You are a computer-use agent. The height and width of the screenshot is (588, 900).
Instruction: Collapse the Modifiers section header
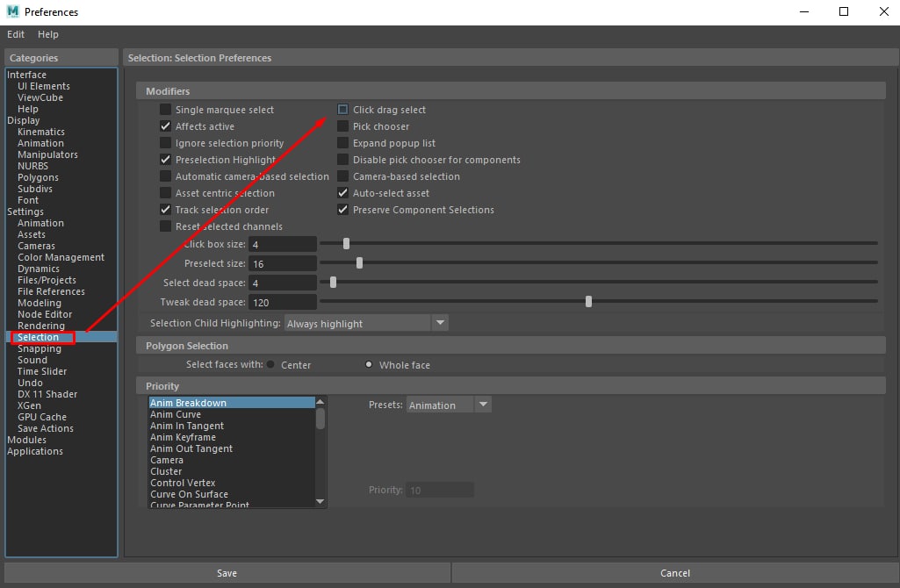[x=511, y=91]
